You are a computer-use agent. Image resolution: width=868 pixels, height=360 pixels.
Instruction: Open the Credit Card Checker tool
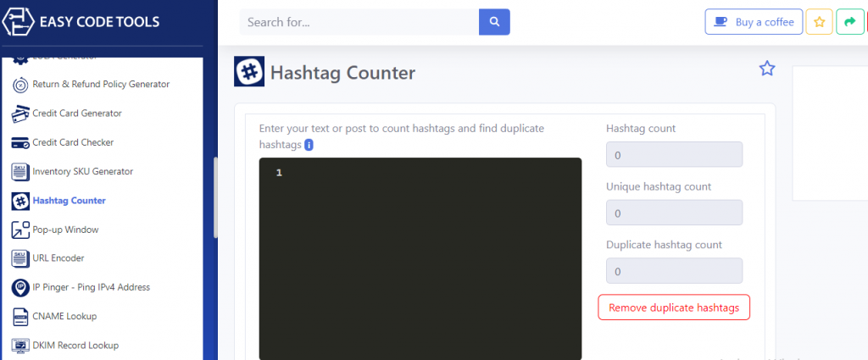coord(73,142)
